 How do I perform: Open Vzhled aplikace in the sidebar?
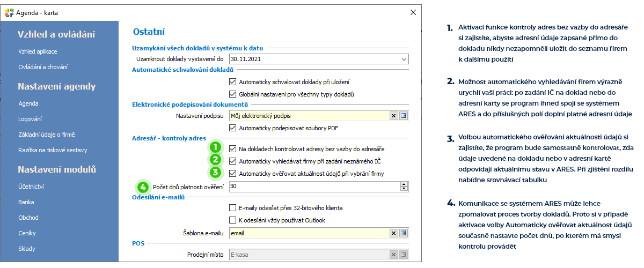[x=38, y=51]
